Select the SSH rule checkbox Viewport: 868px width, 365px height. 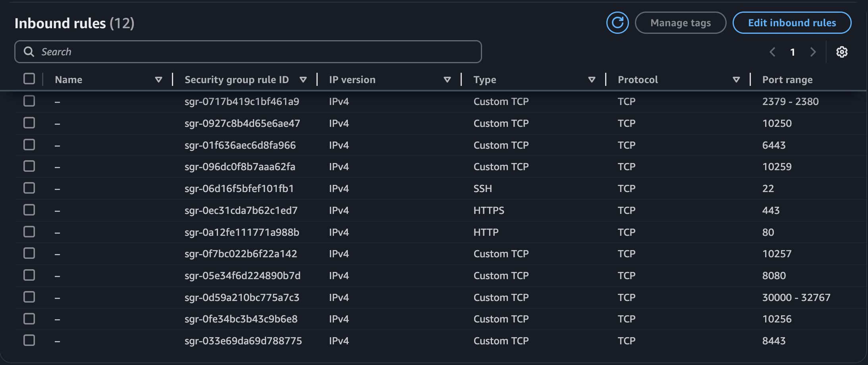(29, 188)
